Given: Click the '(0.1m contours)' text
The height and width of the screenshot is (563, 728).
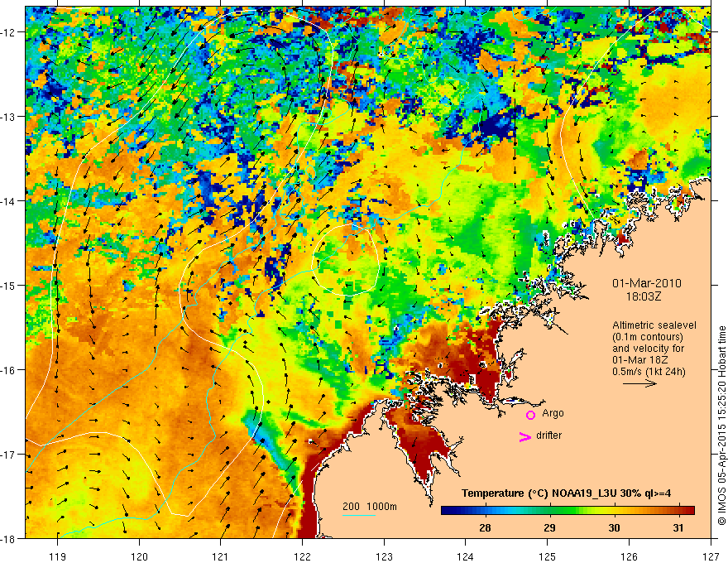Looking at the screenshot, I should point(648,337).
